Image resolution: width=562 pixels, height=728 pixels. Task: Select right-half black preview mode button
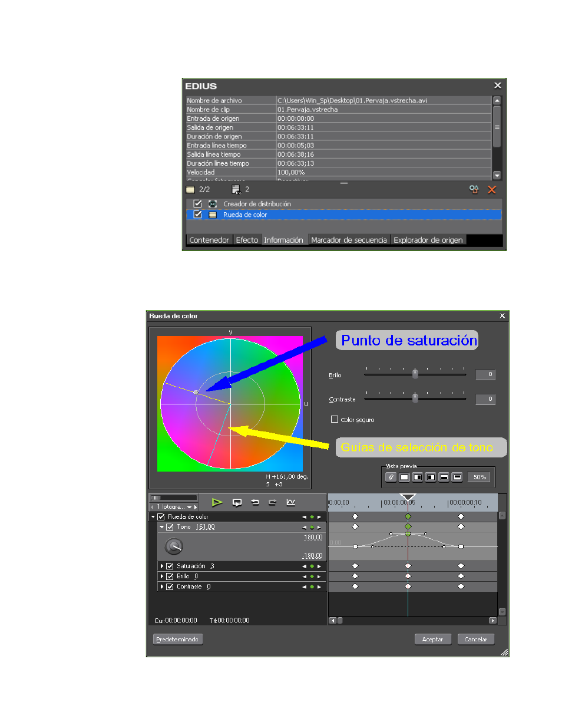(x=417, y=477)
